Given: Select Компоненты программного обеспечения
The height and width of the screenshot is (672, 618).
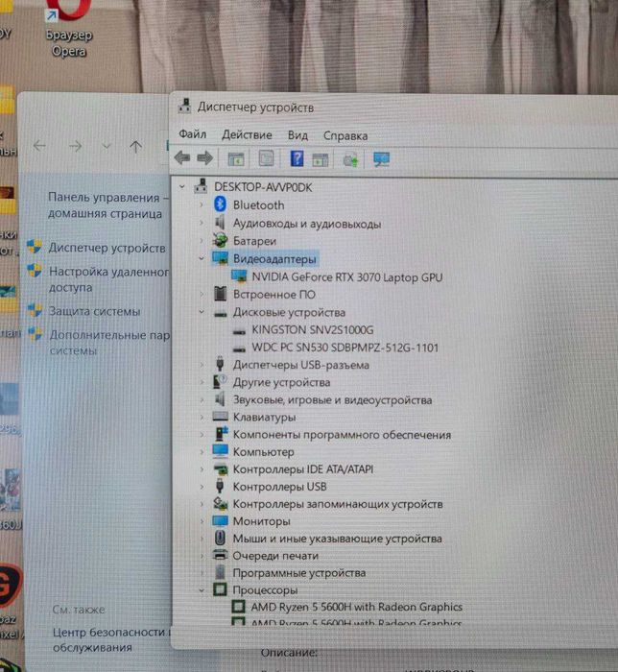Looking at the screenshot, I should pyautogui.click(x=342, y=435).
